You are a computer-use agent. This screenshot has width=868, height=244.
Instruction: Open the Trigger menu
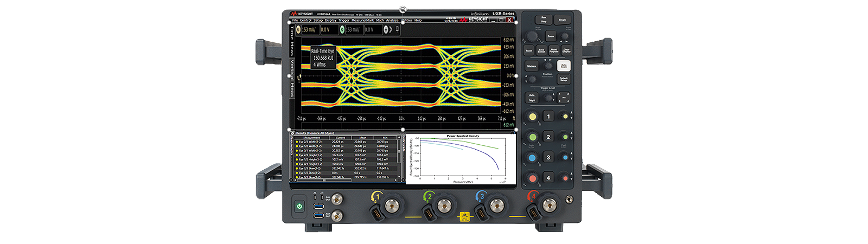click(x=344, y=20)
